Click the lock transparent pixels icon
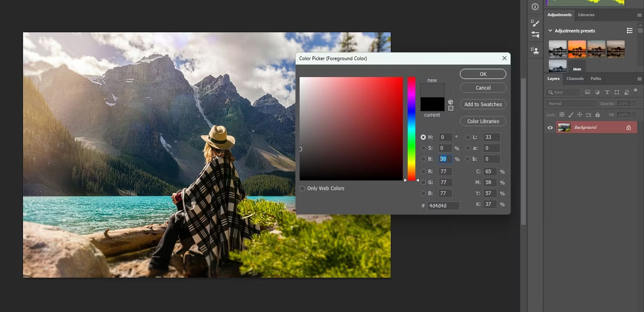Image resolution: width=644 pixels, height=312 pixels. pyautogui.click(x=562, y=115)
